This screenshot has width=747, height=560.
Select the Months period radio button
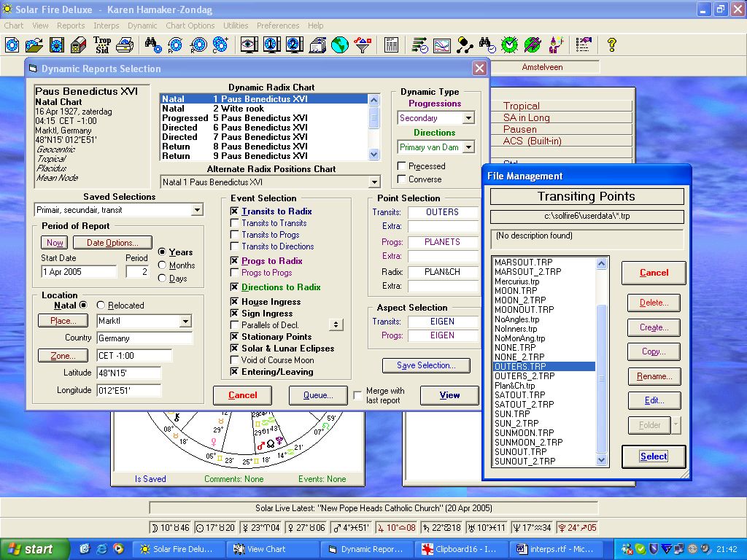point(163,265)
